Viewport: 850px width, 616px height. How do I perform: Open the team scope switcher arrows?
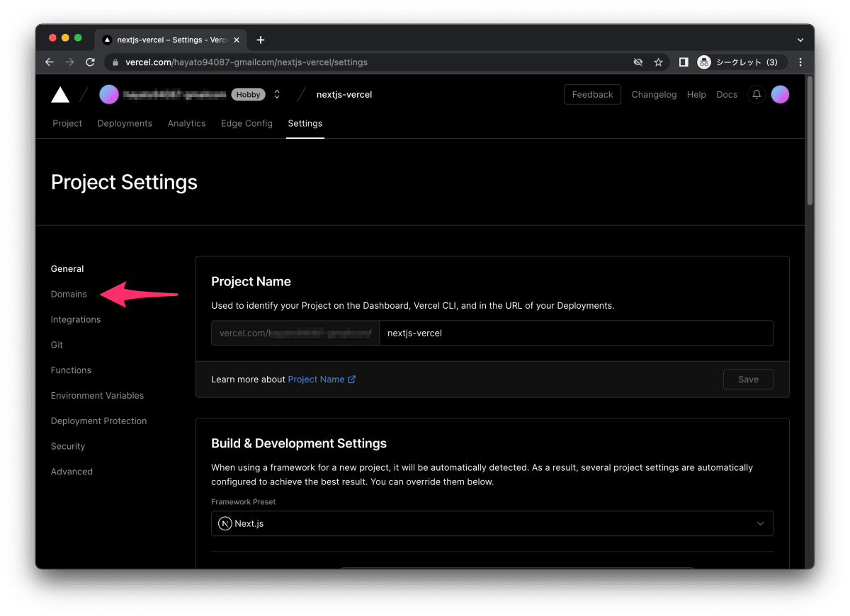[277, 94]
